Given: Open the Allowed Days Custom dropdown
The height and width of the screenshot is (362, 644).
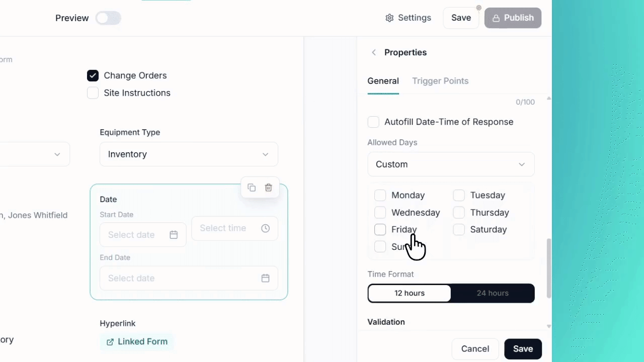Looking at the screenshot, I should pos(451,164).
